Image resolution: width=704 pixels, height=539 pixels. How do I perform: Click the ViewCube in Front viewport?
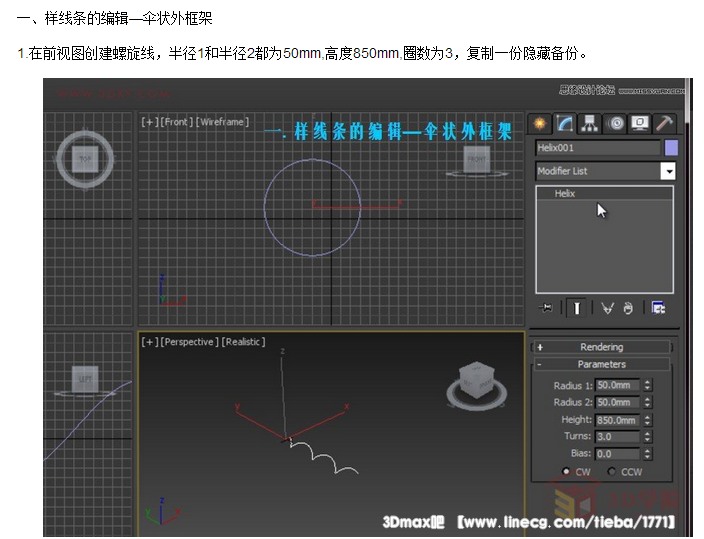(x=476, y=160)
